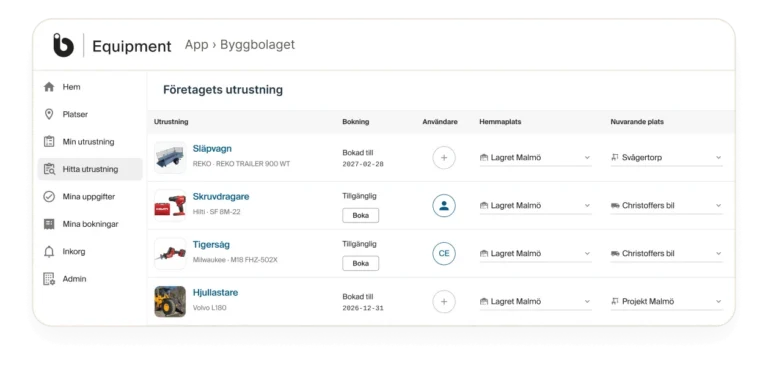
Task: Click the Admin building gear icon
Action: tap(49, 279)
